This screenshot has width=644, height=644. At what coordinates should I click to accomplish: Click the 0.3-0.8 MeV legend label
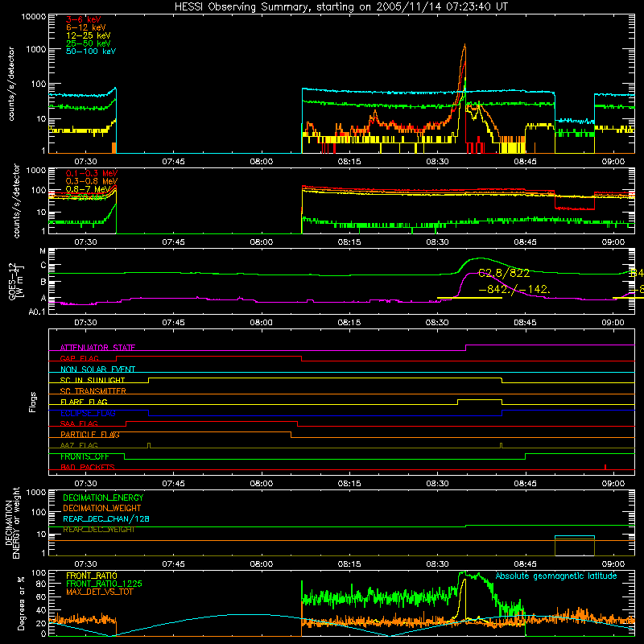pos(92,181)
